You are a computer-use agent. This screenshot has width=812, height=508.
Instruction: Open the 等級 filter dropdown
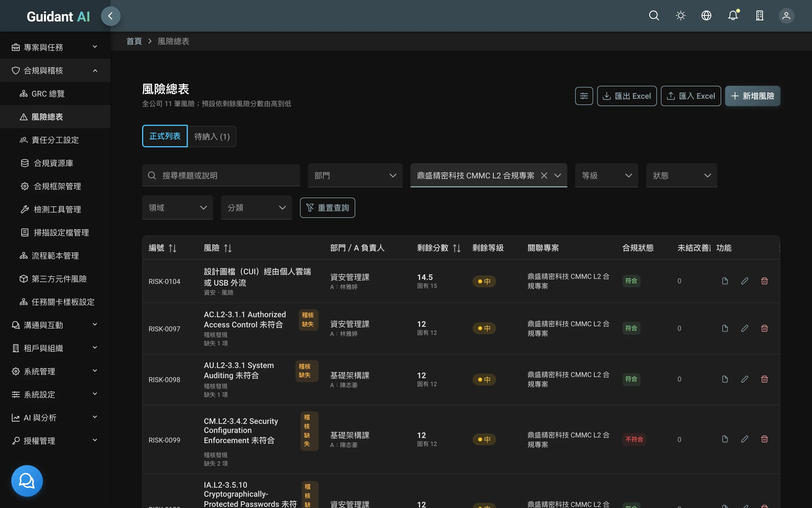[606, 175]
